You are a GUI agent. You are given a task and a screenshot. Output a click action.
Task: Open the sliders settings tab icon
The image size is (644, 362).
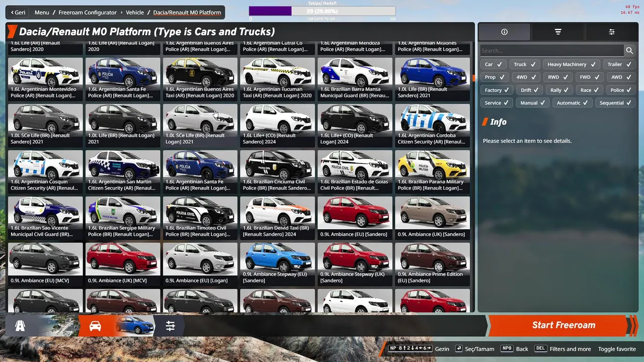point(612,32)
